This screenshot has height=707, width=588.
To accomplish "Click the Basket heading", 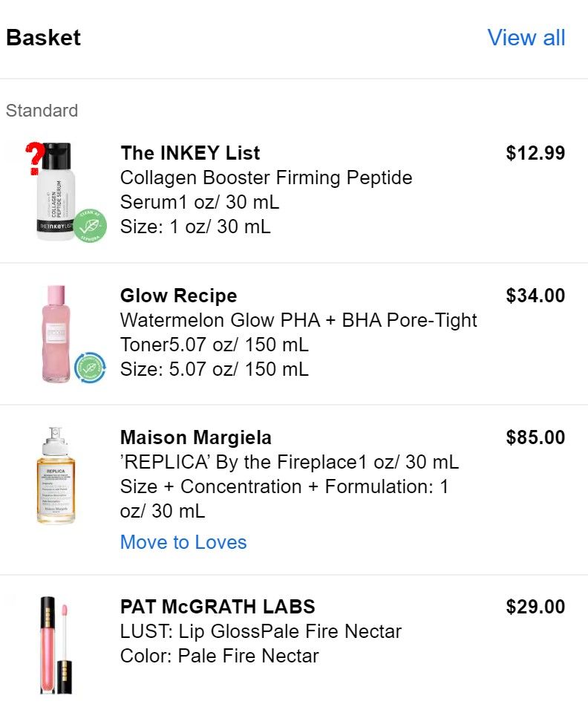I will [x=44, y=38].
